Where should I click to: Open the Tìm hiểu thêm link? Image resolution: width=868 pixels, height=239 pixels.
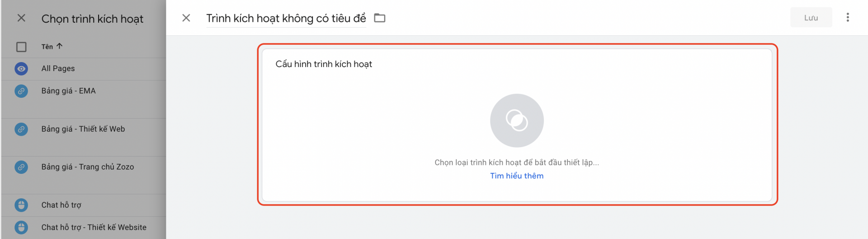(517, 176)
